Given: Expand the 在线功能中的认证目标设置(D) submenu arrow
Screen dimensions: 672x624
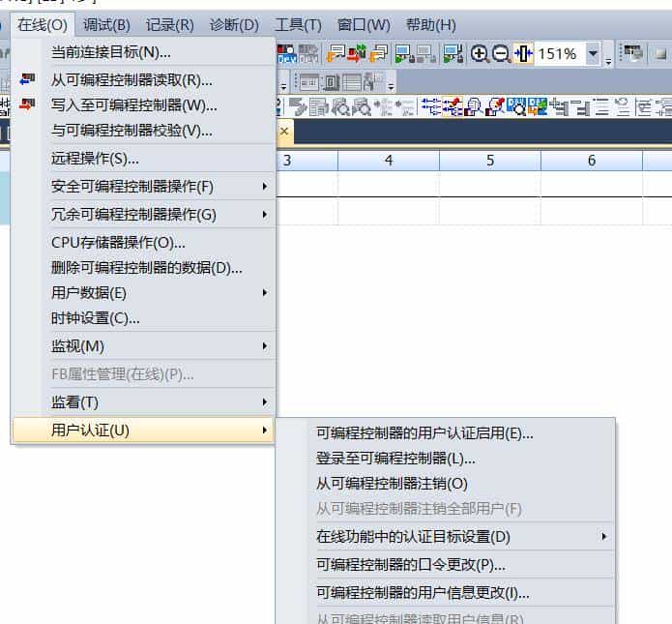Looking at the screenshot, I should [x=604, y=536].
